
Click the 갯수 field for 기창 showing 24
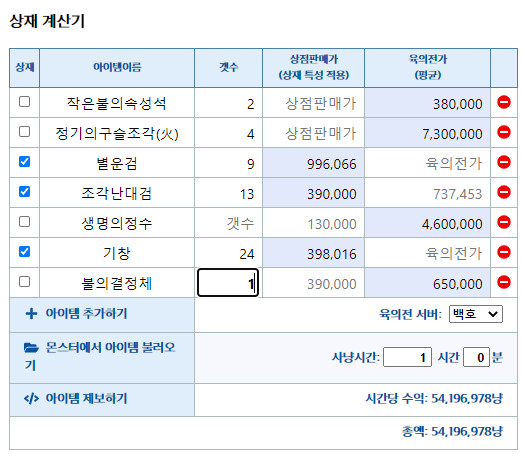coord(228,253)
